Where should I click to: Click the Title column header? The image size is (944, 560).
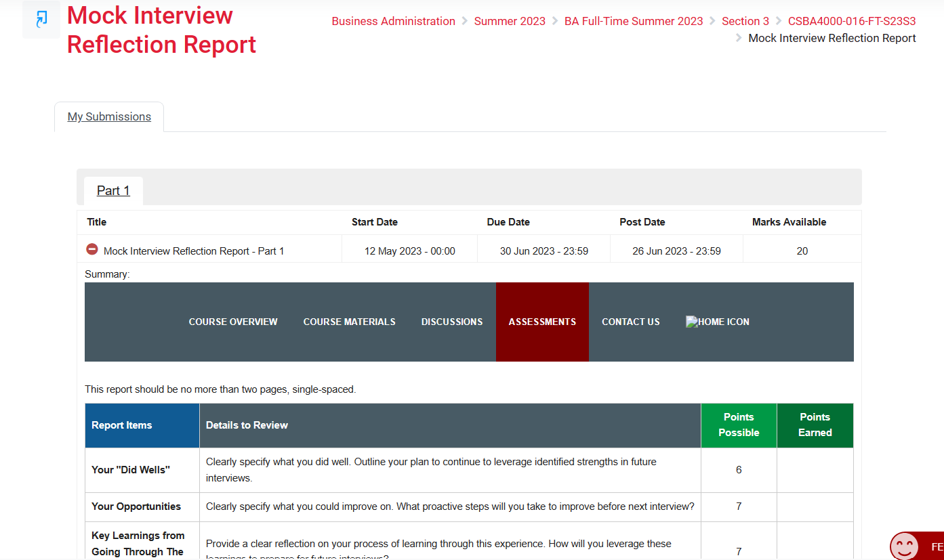[97, 222]
